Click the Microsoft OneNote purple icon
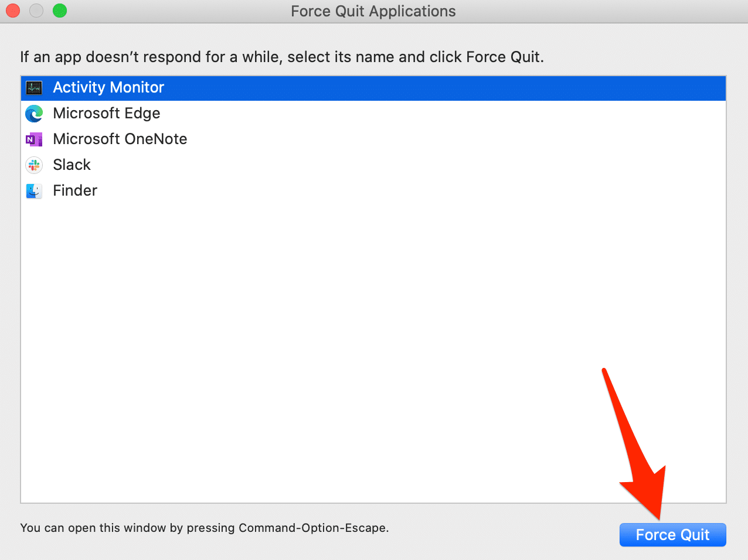748x560 pixels. click(34, 139)
